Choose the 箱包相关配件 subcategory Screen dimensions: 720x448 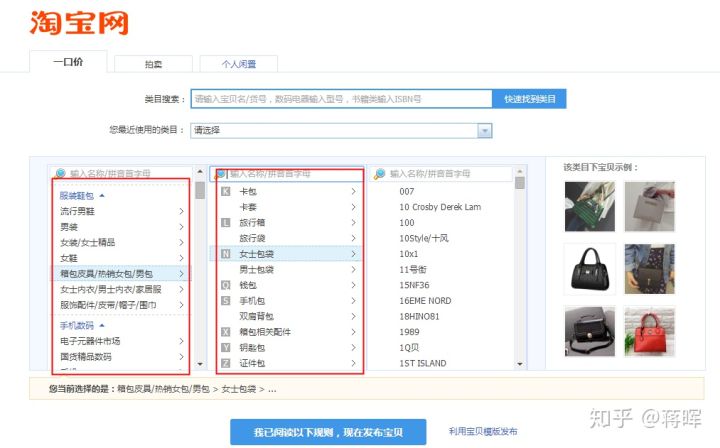point(287,332)
